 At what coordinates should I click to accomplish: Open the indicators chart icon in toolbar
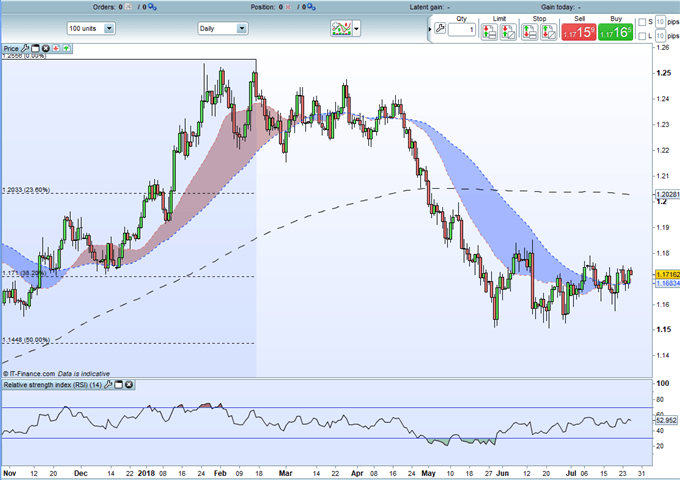click(x=341, y=29)
